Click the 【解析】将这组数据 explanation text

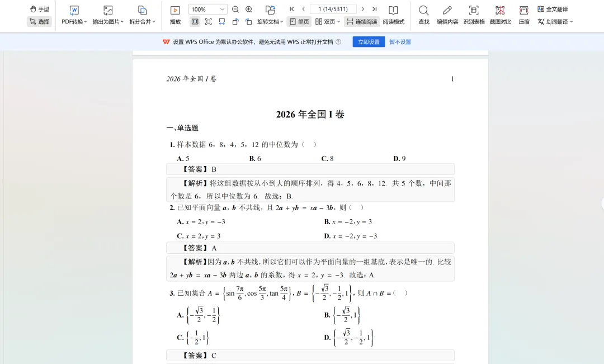pyautogui.click(x=310, y=190)
